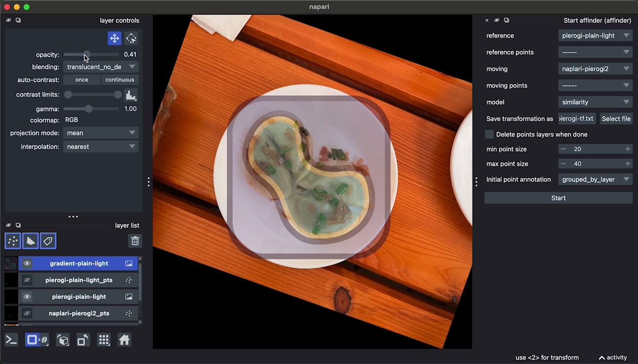The width and height of the screenshot is (638, 364).
Task: Open the reference points dropdown
Action: click(x=595, y=52)
